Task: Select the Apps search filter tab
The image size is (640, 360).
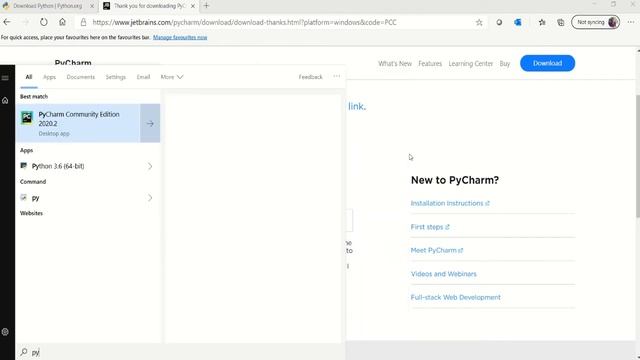Action: [49, 77]
